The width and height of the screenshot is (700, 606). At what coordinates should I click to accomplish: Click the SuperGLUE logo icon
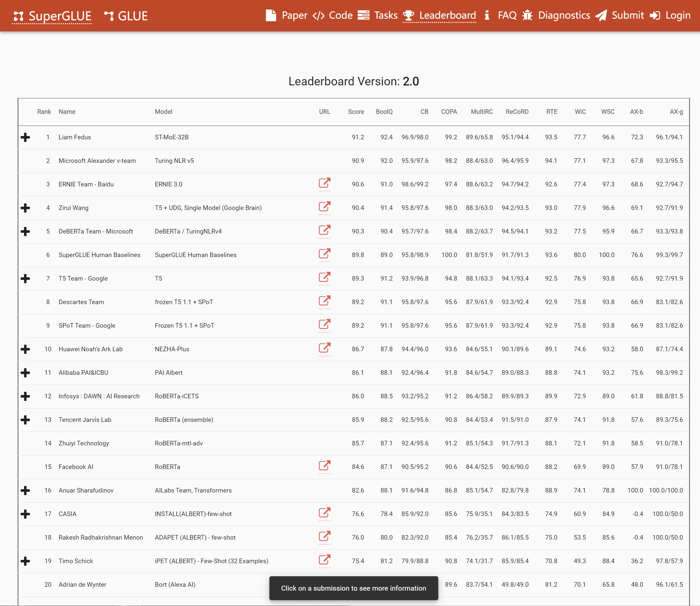click(x=18, y=16)
